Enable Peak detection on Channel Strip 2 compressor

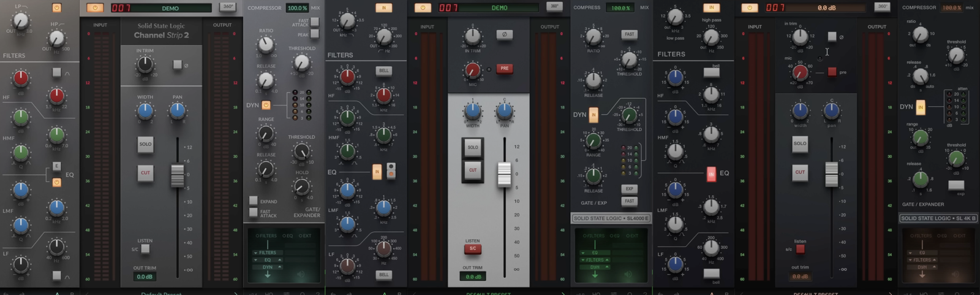point(314,34)
